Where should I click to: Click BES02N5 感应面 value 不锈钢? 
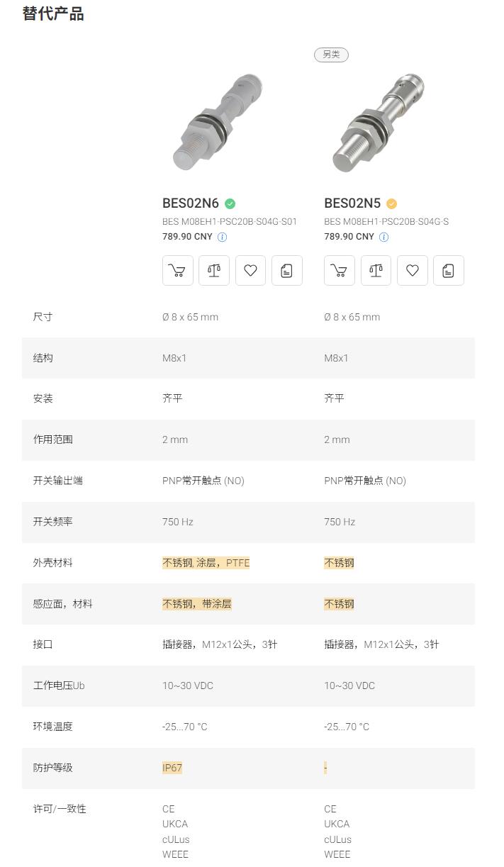339,604
